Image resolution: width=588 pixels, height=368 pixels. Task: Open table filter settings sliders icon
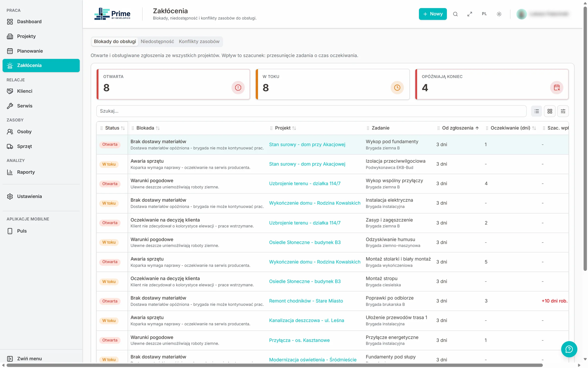coord(563,111)
